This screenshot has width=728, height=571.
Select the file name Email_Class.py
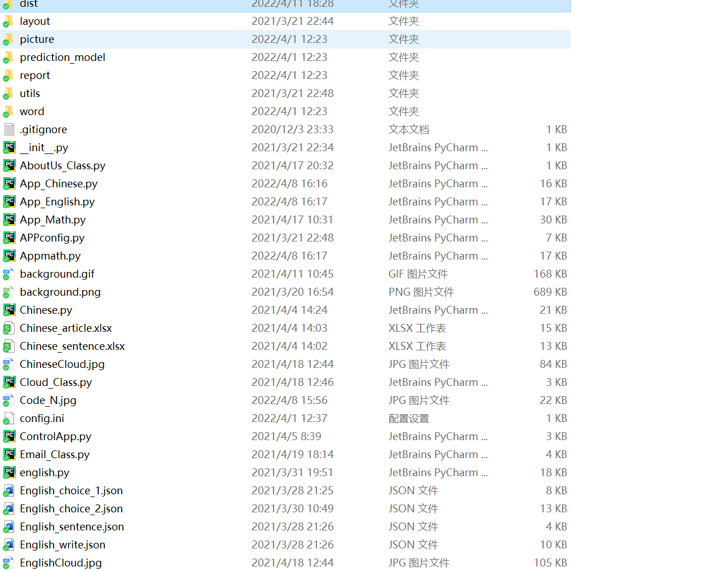(x=55, y=455)
